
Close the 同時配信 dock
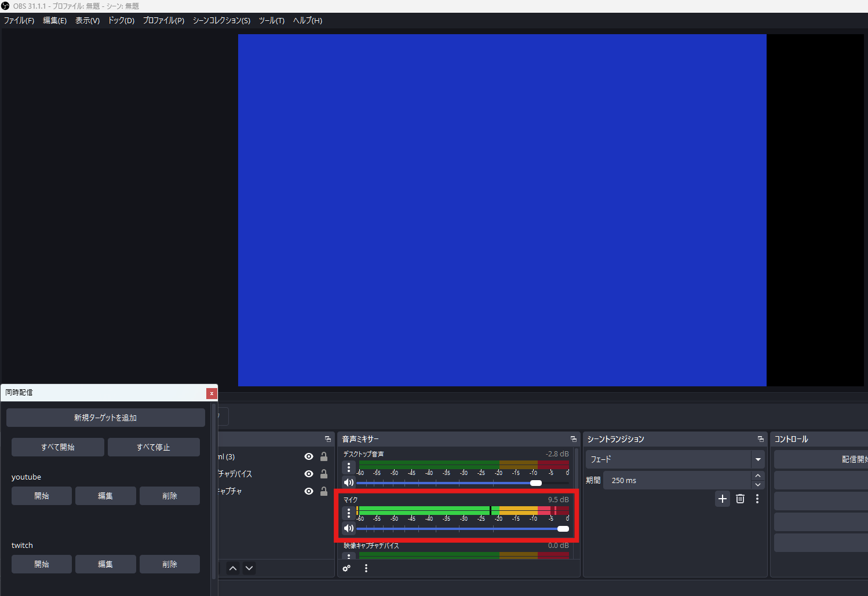211,393
